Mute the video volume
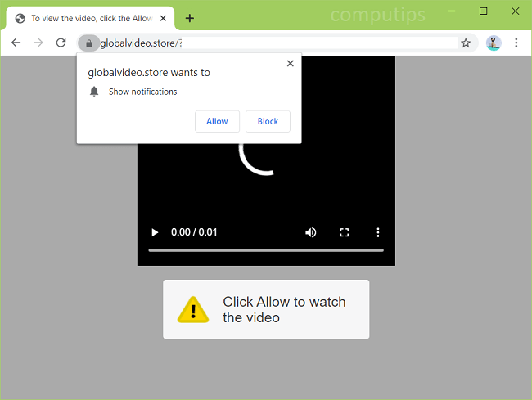 click(x=311, y=232)
